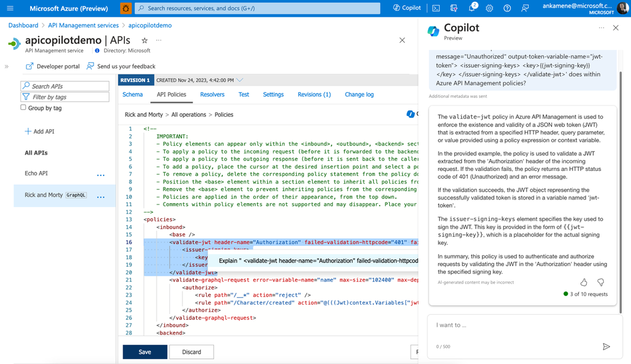Open more options beside apicopilotdemo title
The image size is (631, 364).
(159, 40)
